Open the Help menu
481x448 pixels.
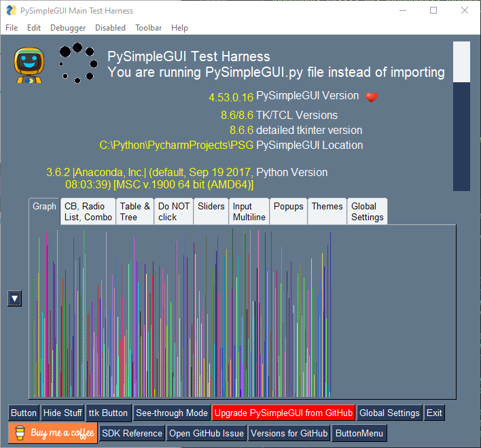tap(179, 28)
